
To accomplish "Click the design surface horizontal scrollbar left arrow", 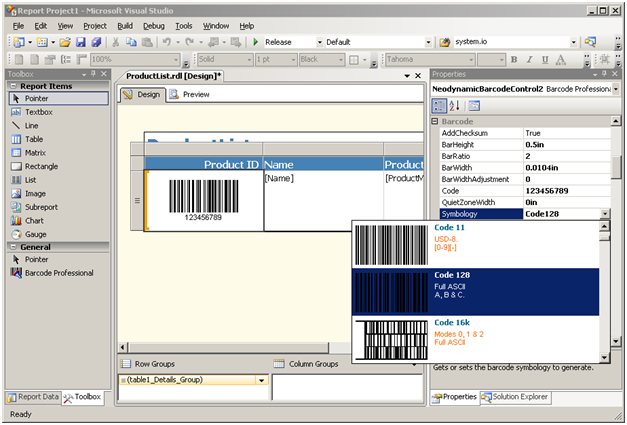I will click(x=123, y=347).
